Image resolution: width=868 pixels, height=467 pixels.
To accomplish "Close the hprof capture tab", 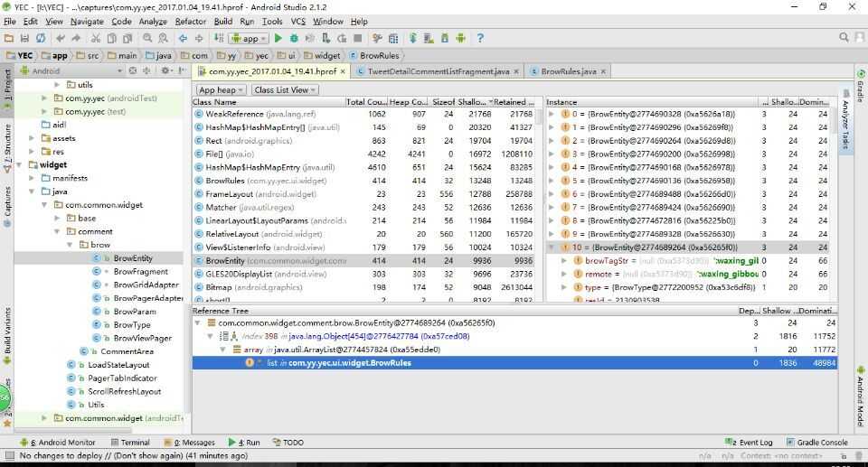I will [344, 71].
